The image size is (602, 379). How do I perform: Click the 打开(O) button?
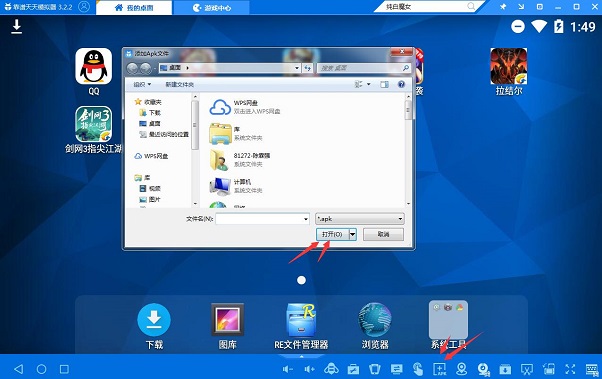point(332,234)
